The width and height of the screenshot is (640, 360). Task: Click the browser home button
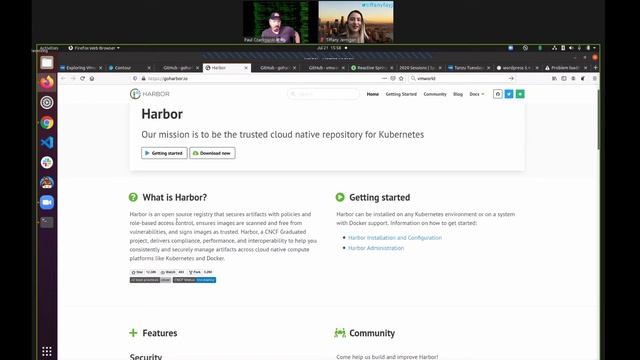pos(92,78)
